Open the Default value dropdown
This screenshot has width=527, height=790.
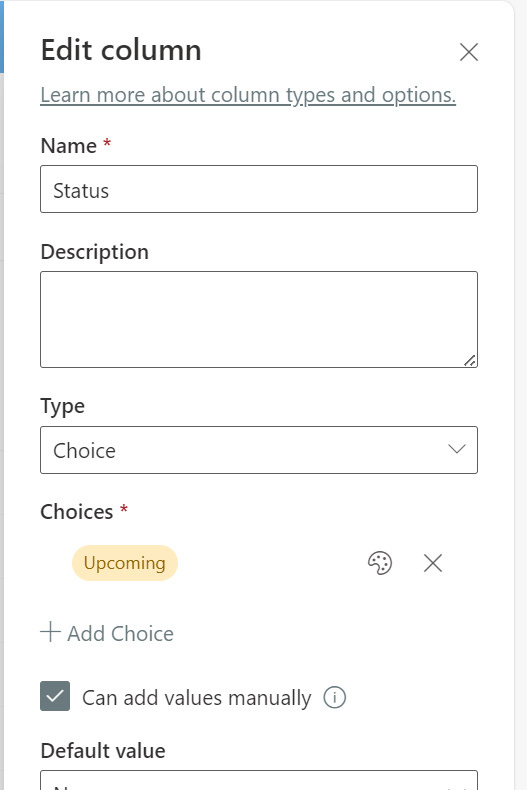259,780
